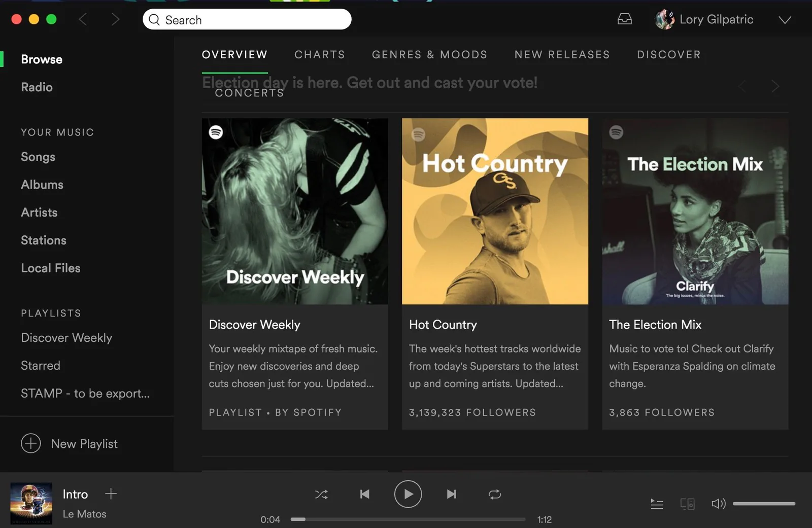The height and width of the screenshot is (528, 812).
Task: Click the Intro album cover thumbnail
Action: [31, 503]
